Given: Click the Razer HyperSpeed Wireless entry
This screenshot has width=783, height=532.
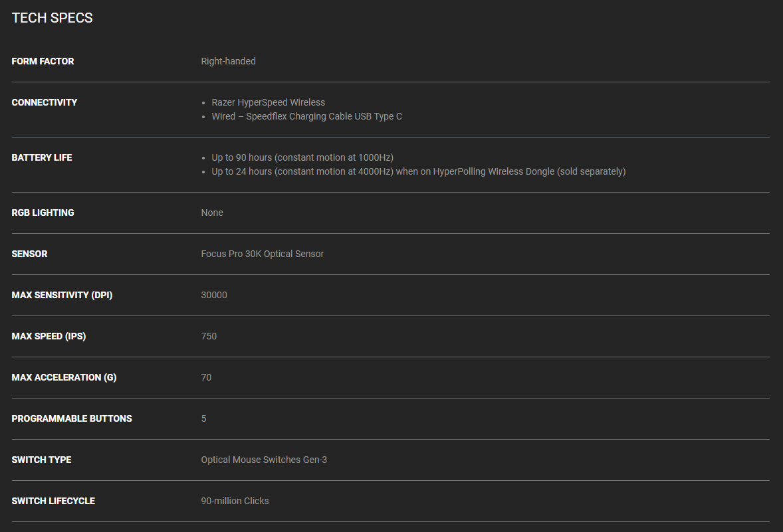Looking at the screenshot, I should 268,102.
